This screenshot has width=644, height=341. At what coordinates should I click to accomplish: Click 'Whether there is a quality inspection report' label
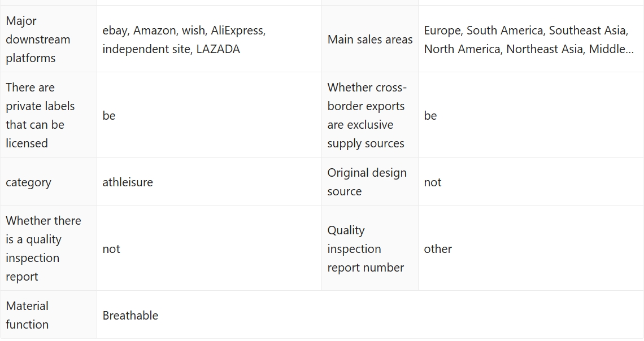[x=43, y=248]
